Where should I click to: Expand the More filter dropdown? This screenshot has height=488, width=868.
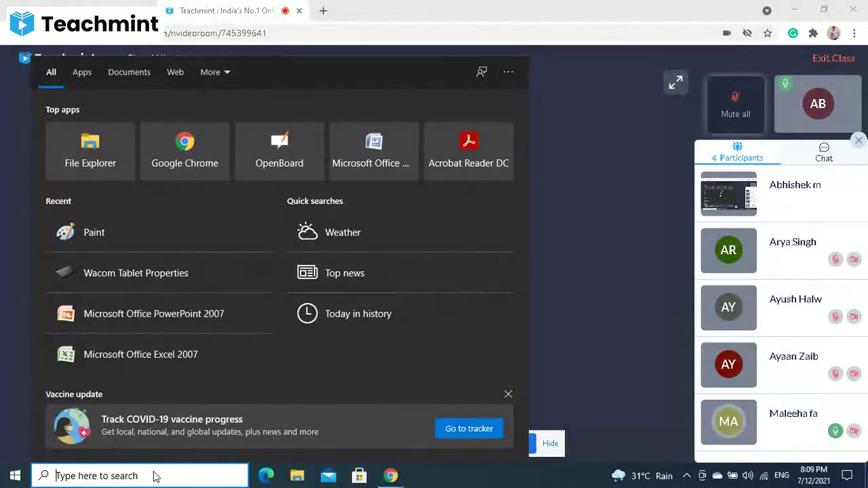215,72
